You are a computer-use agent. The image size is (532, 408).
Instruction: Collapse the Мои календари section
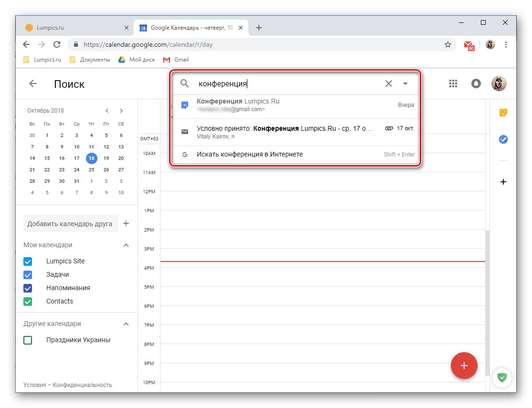point(126,245)
